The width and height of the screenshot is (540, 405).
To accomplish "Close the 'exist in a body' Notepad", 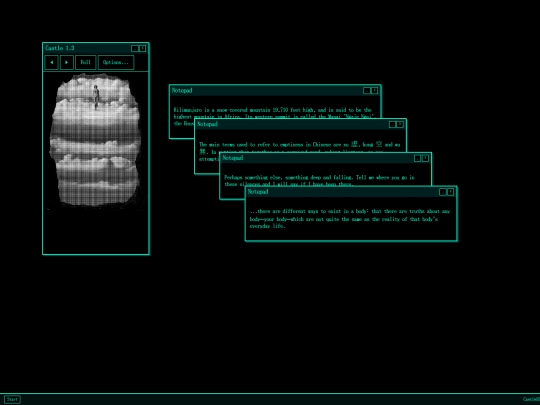I will [x=450, y=192].
